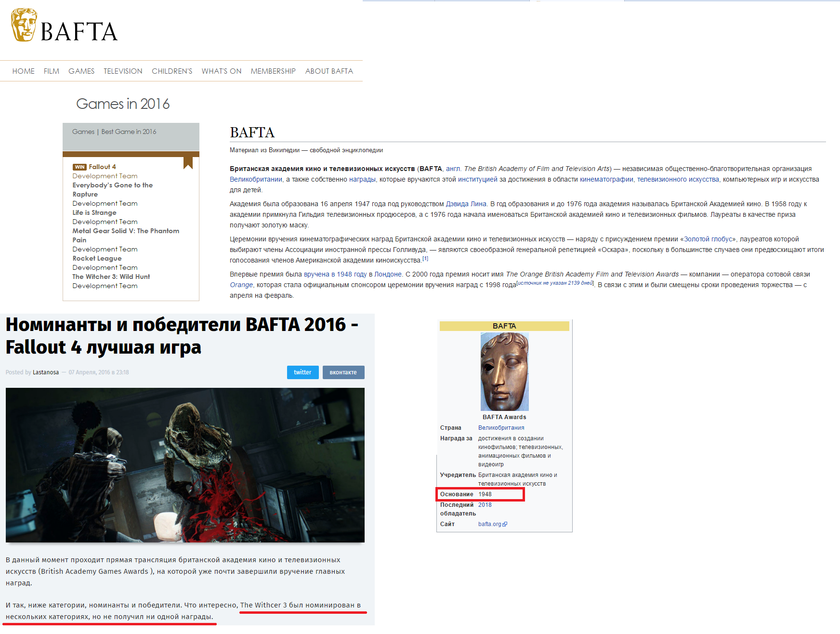Viewport: 840px width, 634px height.
Task: Select Life is Strange nominee entry
Action: pos(94,212)
